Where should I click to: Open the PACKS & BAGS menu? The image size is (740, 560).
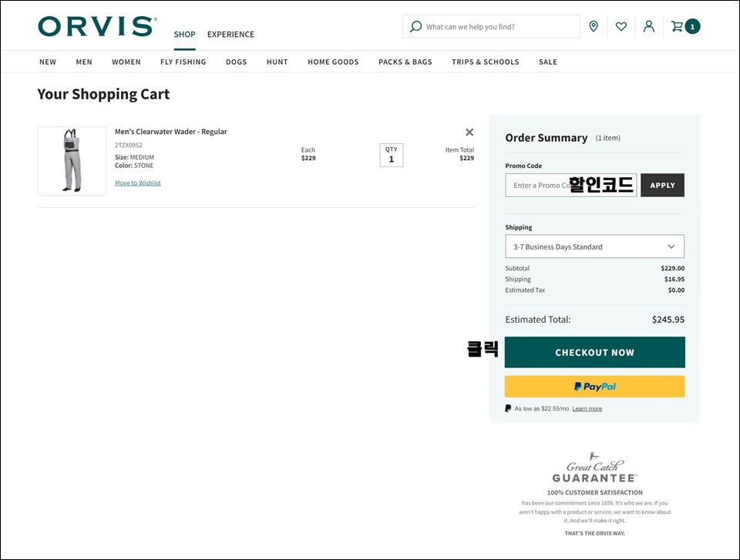(405, 62)
